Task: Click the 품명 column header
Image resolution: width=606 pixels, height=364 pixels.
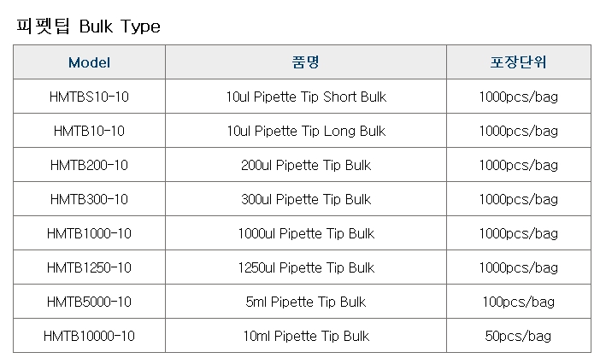Action: click(x=306, y=62)
